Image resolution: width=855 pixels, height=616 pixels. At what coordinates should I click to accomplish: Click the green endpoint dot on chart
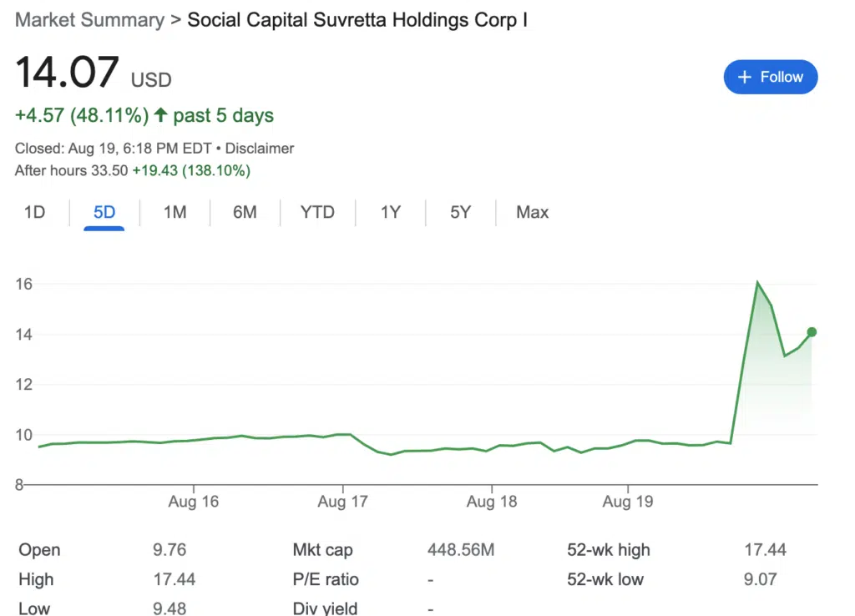[x=812, y=332]
